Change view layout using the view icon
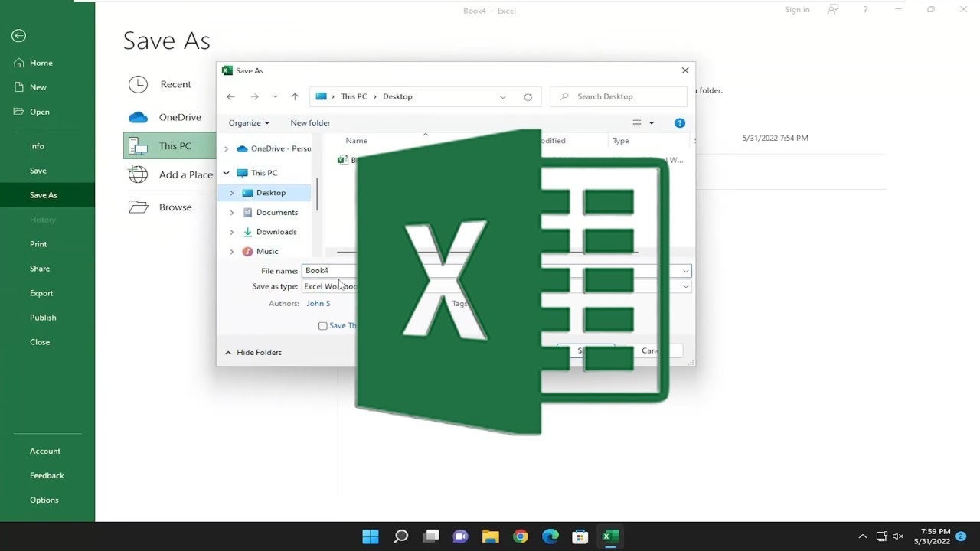 [x=637, y=123]
